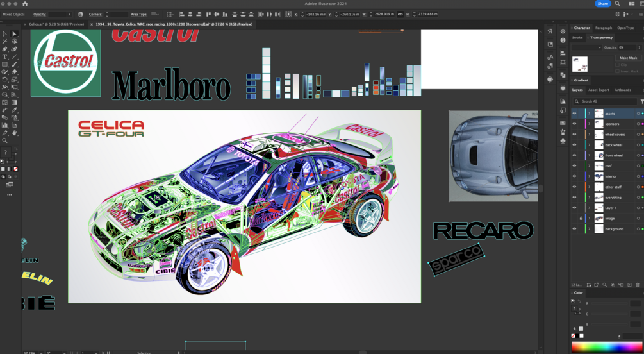Expand the interior layer
The height and width of the screenshot is (354, 644).
click(x=590, y=176)
